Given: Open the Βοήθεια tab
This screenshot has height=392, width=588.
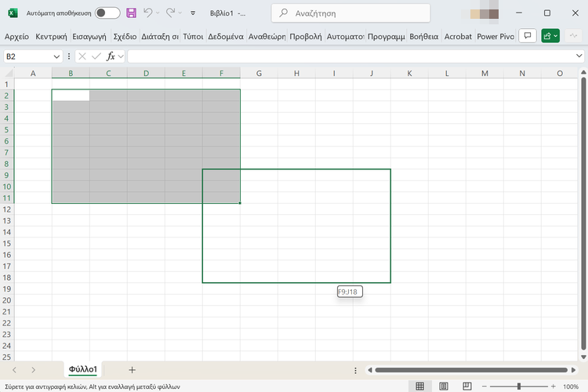Looking at the screenshot, I should (423, 36).
